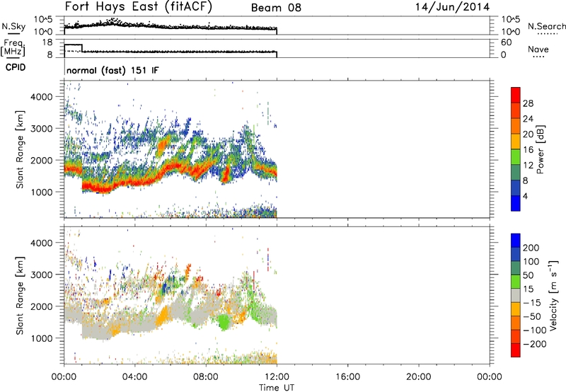The height and width of the screenshot is (392, 566).
Task: Click the 'CPID' row label
Action: [16, 67]
